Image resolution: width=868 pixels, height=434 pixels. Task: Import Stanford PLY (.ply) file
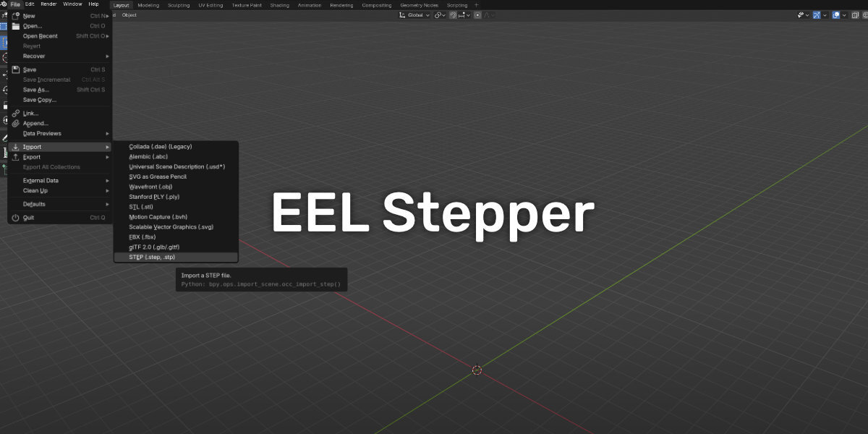[x=176, y=197]
